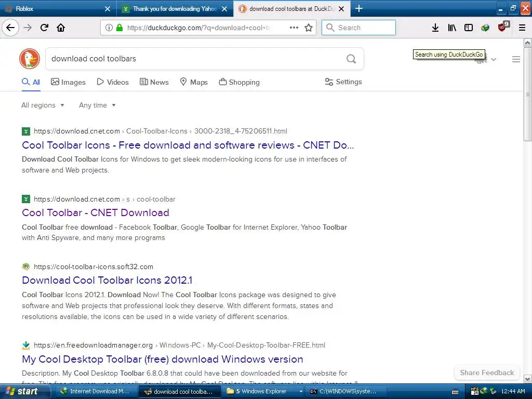Reload the current page

tap(44, 28)
